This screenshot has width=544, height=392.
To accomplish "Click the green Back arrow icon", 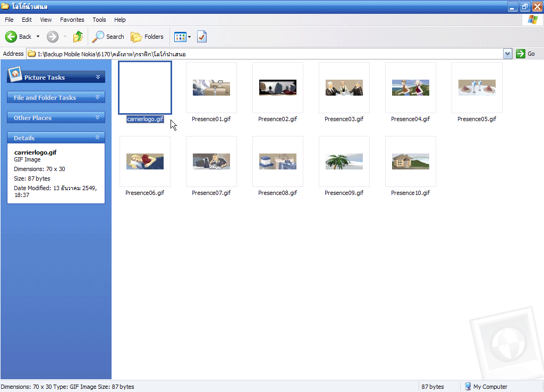I will click(11, 37).
